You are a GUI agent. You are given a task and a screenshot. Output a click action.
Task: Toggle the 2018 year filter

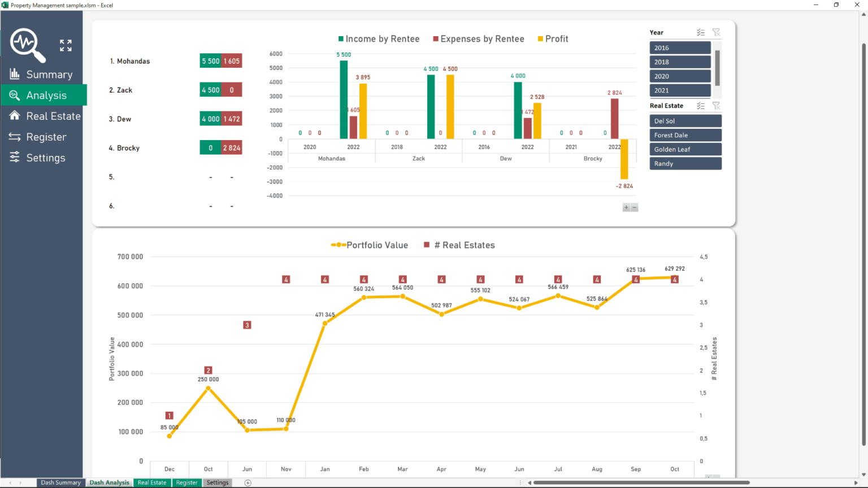pyautogui.click(x=680, y=62)
